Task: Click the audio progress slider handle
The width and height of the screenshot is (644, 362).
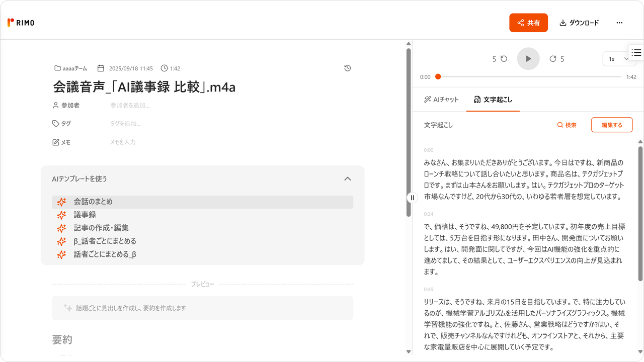Action: point(438,77)
